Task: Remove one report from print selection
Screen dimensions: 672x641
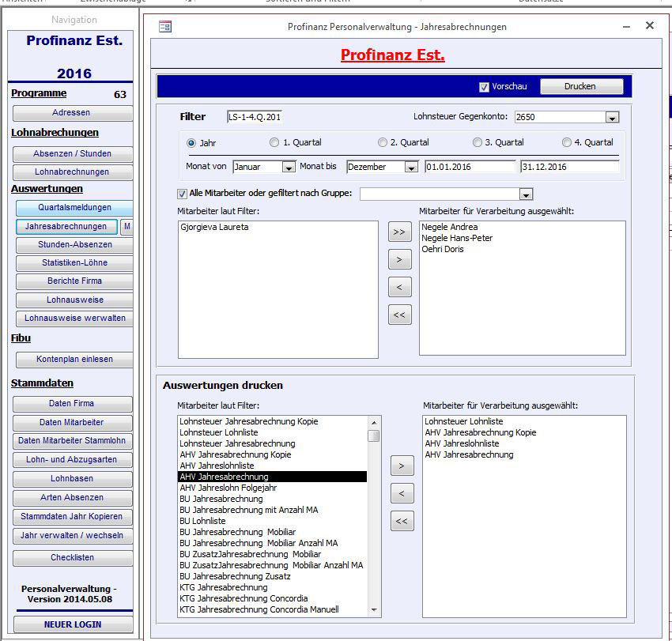Action: (402, 493)
